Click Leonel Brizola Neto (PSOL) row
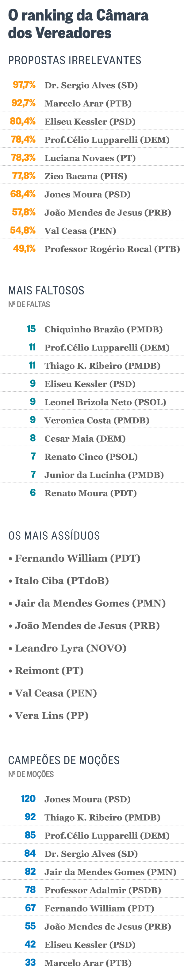This screenshot has width=184, height=980. tap(105, 402)
